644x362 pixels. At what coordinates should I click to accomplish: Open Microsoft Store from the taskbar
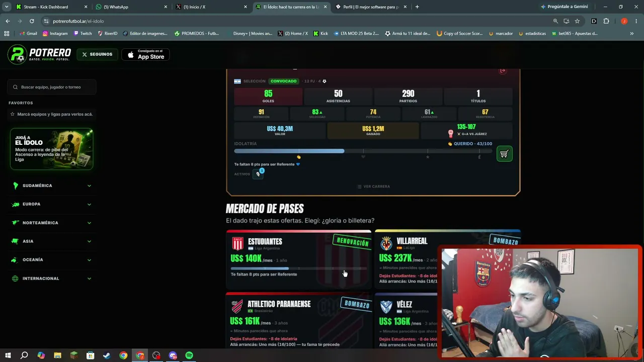click(90, 355)
